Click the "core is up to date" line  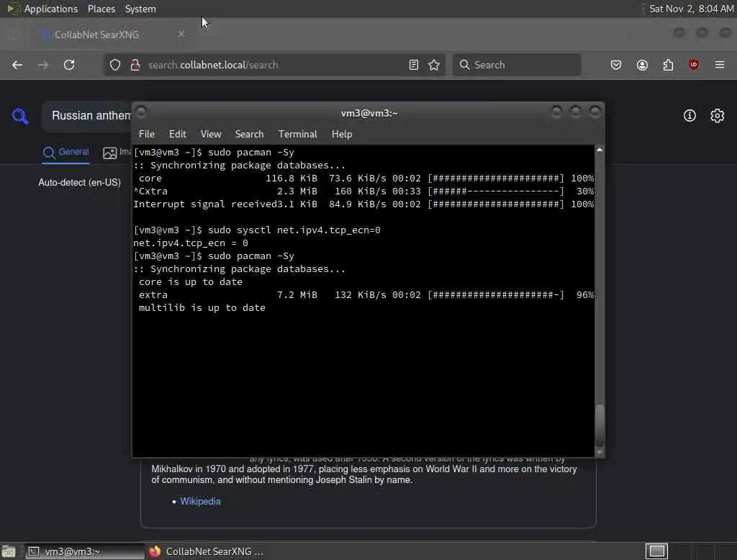[x=190, y=282]
